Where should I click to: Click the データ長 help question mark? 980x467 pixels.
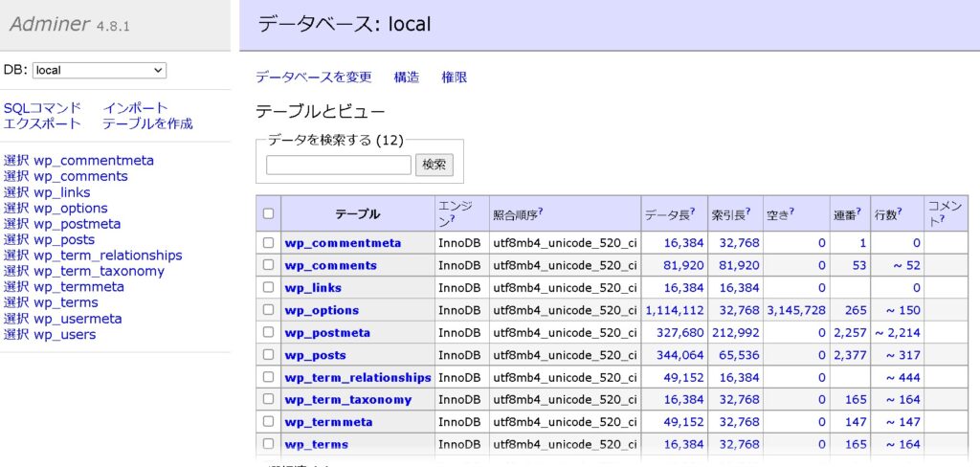(693, 211)
